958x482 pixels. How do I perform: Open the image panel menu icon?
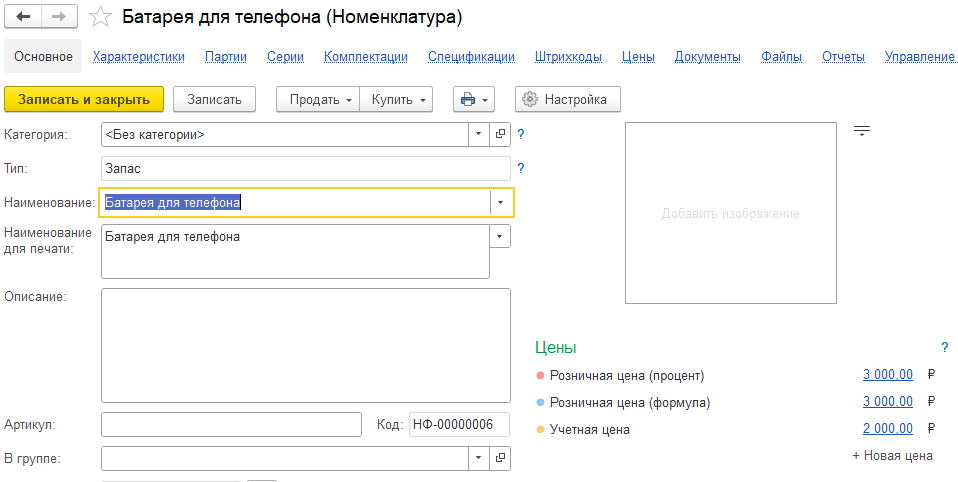pos(862,131)
